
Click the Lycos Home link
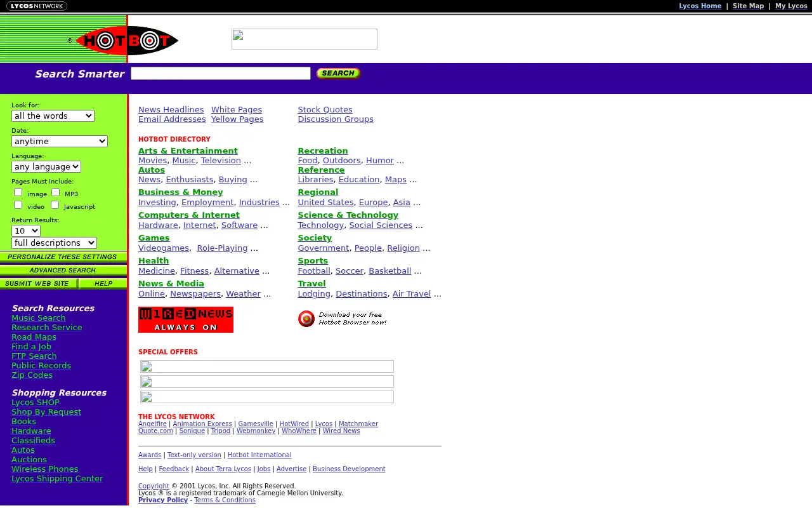point(700,6)
